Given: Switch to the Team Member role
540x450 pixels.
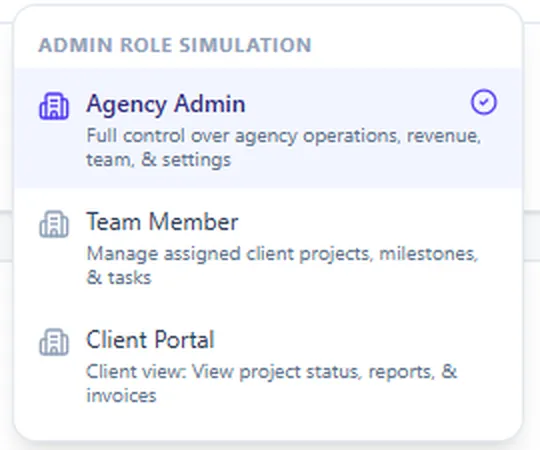Looking at the screenshot, I should click(x=268, y=247).
